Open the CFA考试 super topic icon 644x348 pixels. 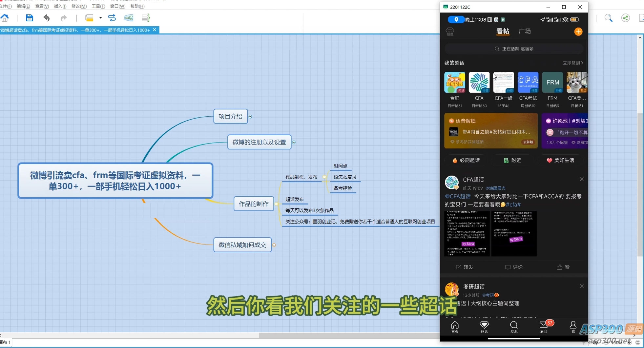528,82
